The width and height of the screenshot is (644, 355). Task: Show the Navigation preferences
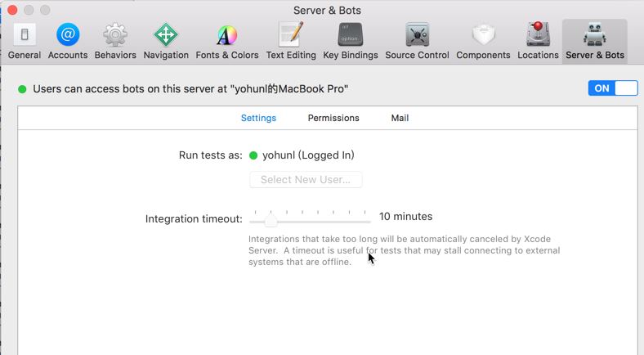point(166,41)
